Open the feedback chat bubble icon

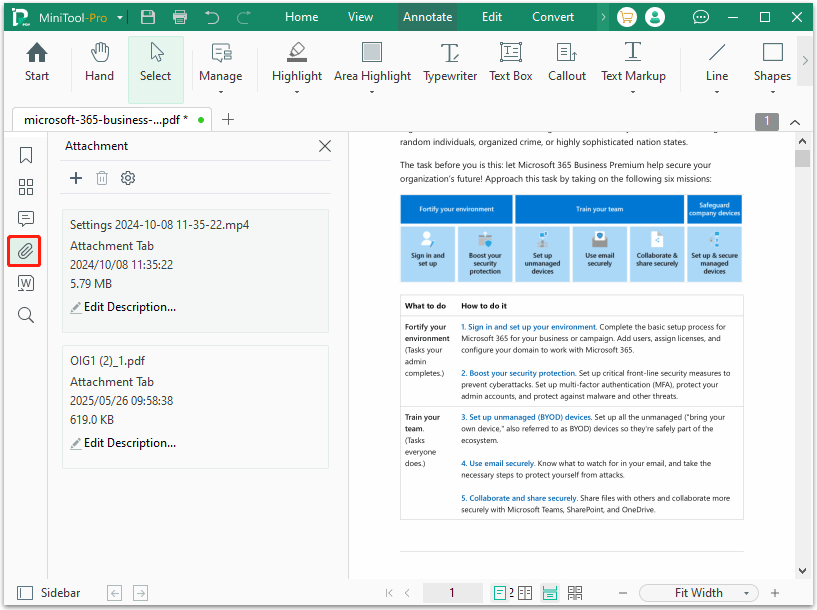pos(700,17)
